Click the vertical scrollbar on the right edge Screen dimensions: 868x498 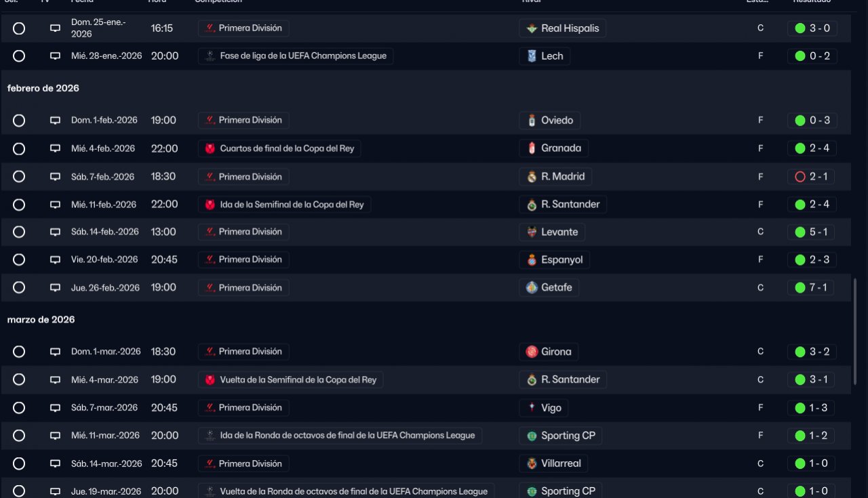(x=854, y=332)
